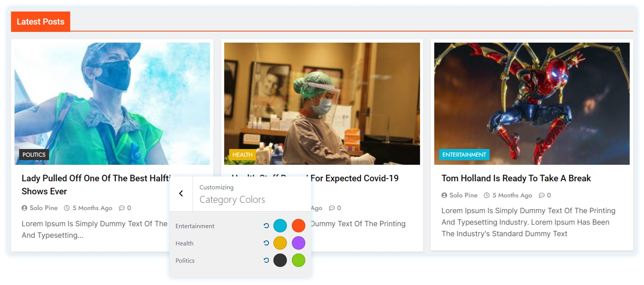644x285 pixels.
Task: Open comments icon on Politics post
Action: [122, 208]
